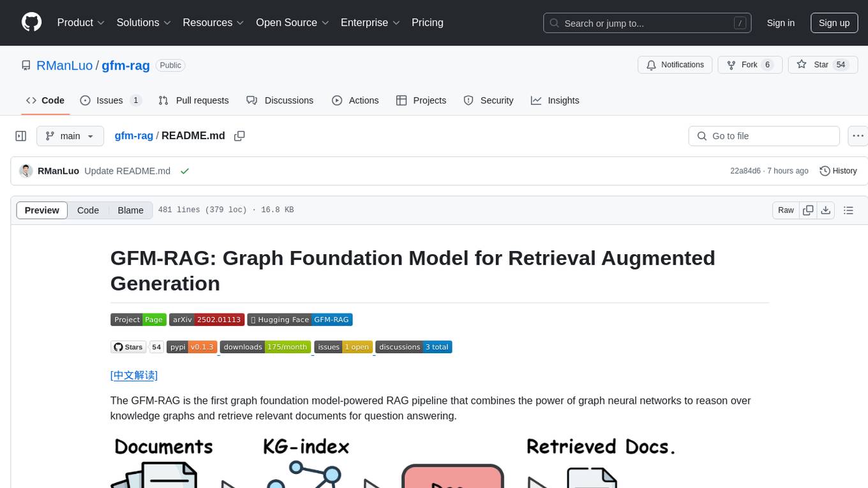Viewport: 868px width, 488px height.
Task: Select the Blame view
Action: click(x=130, y=210)
